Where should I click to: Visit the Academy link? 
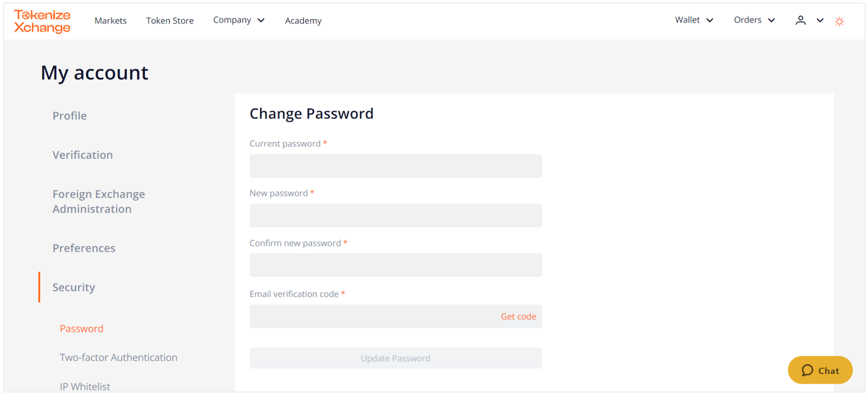(x=303, y=21)
